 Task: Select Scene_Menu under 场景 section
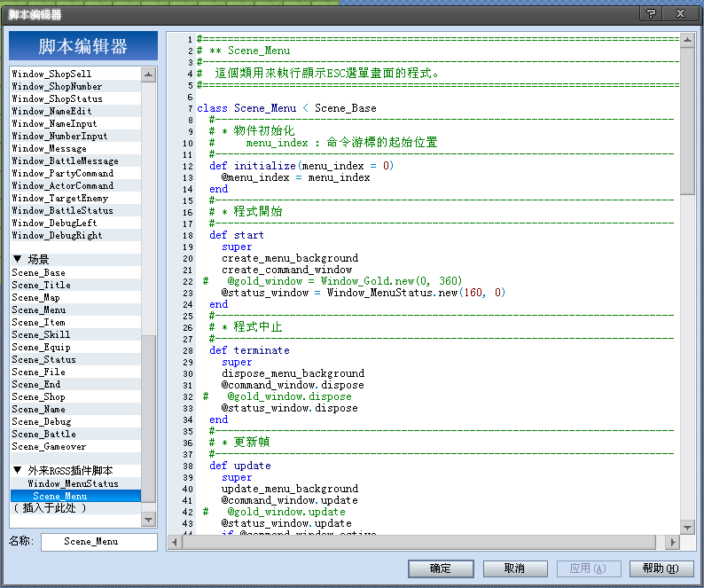[x=75, y=310]
